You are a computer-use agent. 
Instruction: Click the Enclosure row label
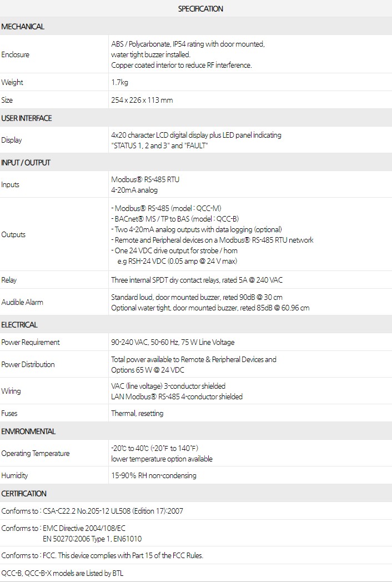[16, 55]
